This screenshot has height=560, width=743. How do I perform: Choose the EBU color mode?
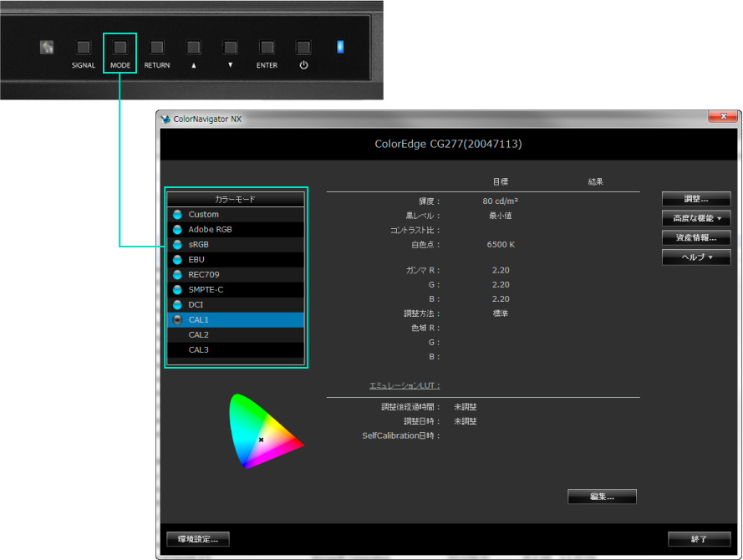tap(236, 260)
